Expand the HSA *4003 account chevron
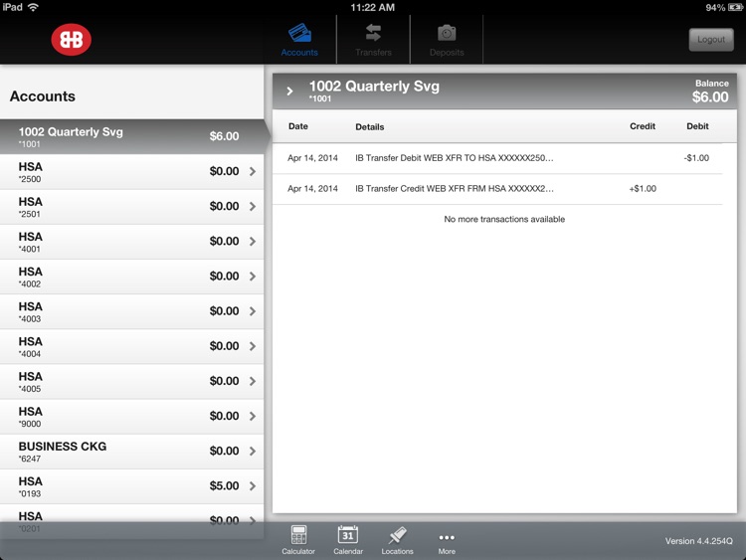The height and width of the screenshot is (560, 746). pos(253,311)
